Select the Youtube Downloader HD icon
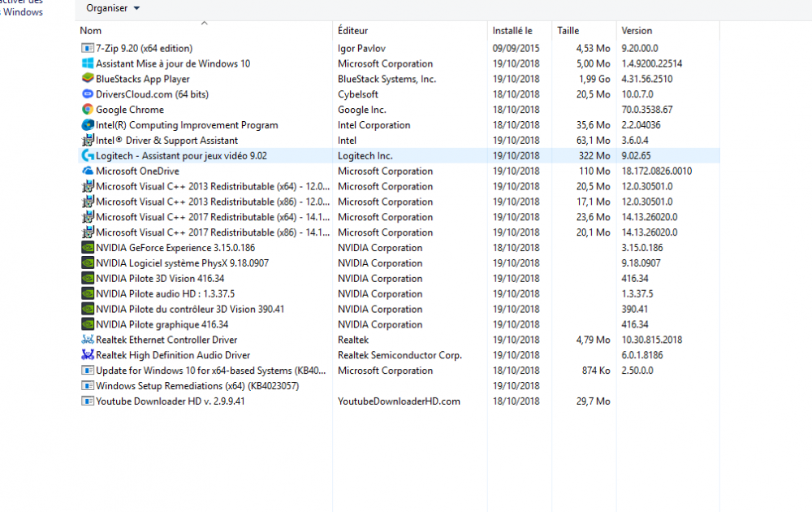Image resolution: width=812 pixels, height=512 pixels. click(x=88, y=401)
